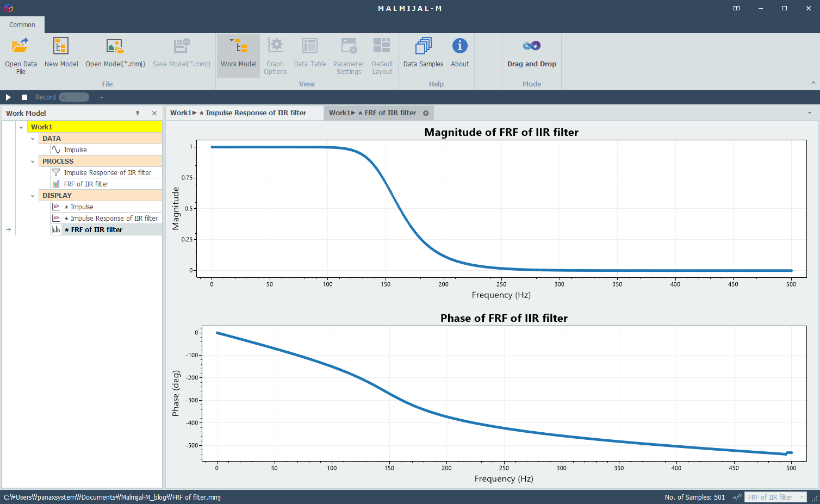Select the Work1 root item
Screen dimensions: 820x504
click(x=95, y=127)
